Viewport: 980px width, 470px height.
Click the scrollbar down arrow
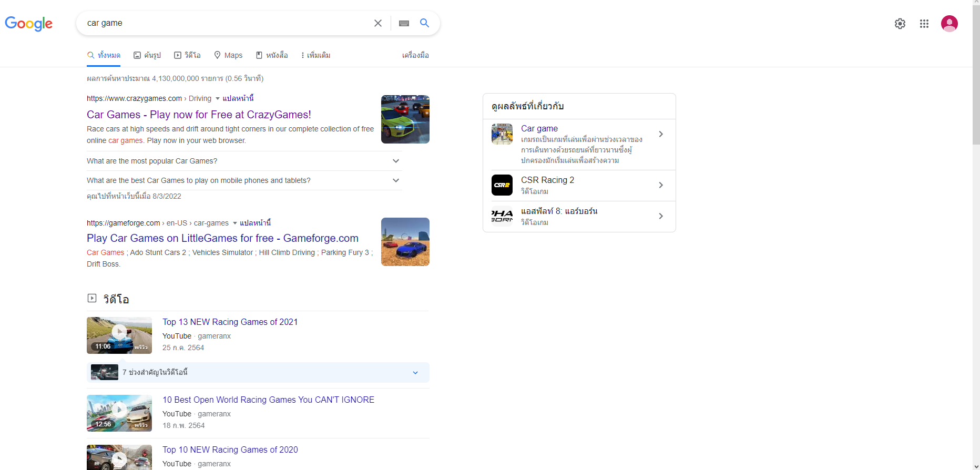[x=976, y=466]
